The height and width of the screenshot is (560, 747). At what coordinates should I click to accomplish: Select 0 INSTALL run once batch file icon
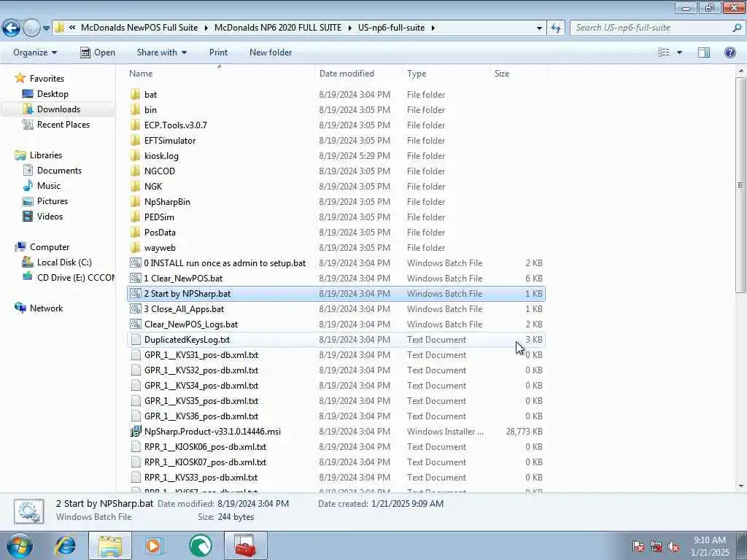coord(135,262)
